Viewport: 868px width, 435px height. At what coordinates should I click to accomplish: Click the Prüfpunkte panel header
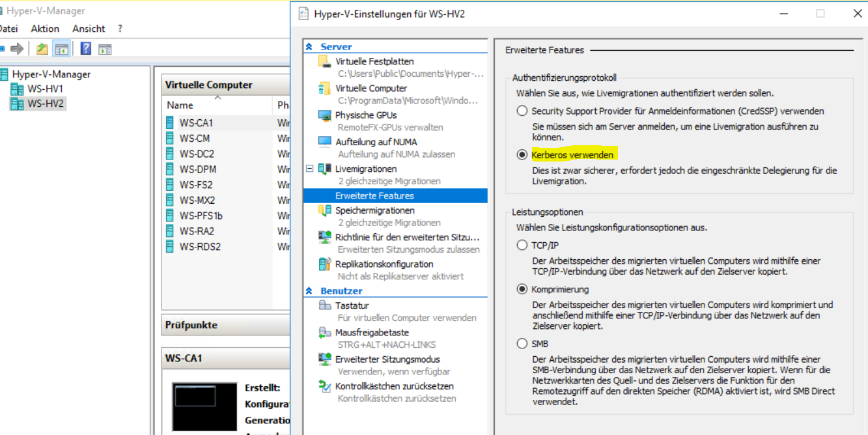(x=226, y=325)
